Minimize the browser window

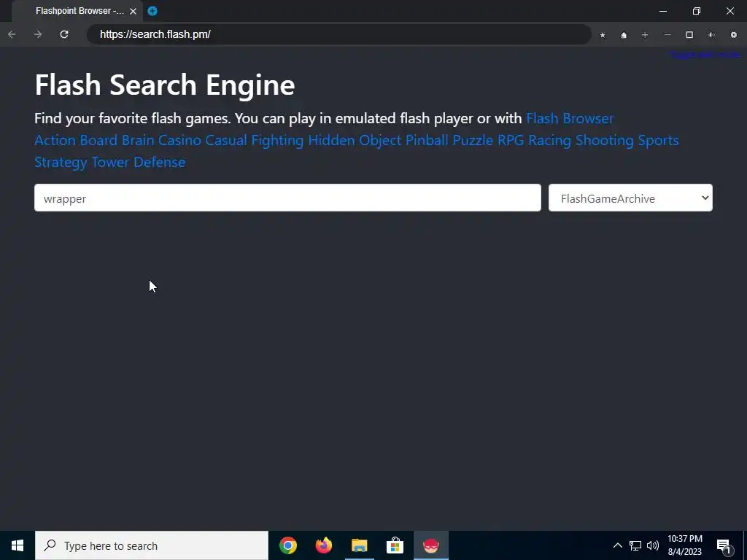[x=663, y=11]
